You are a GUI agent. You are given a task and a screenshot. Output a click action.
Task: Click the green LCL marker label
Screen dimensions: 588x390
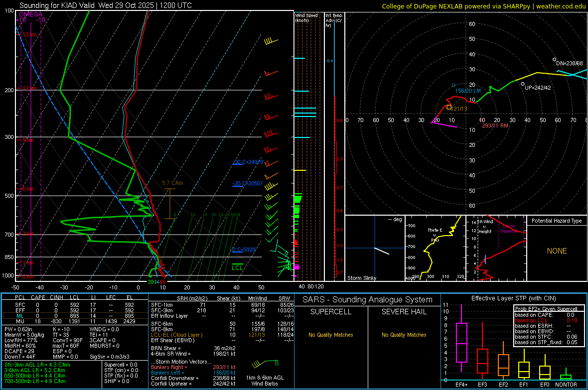[x=237, y=268]
